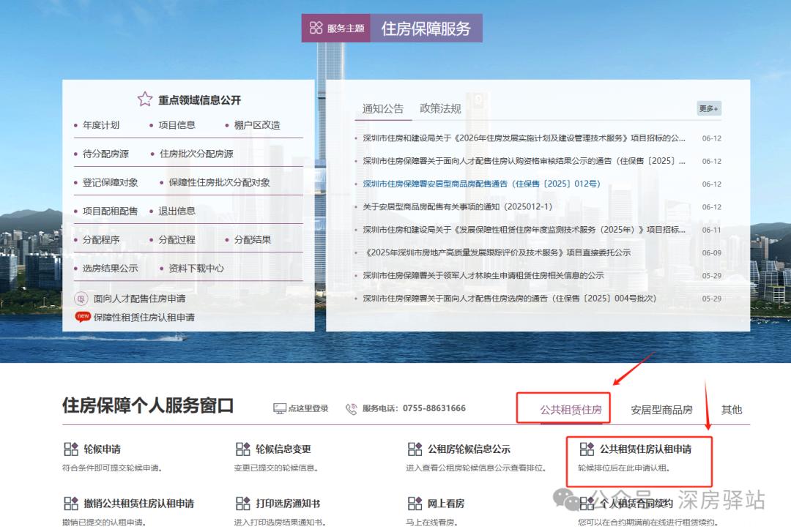Open 撤销公共租赁住房认租申请 service icon
Screen dimensions: 791x532
pyautogui.click(x=71, y=503)
